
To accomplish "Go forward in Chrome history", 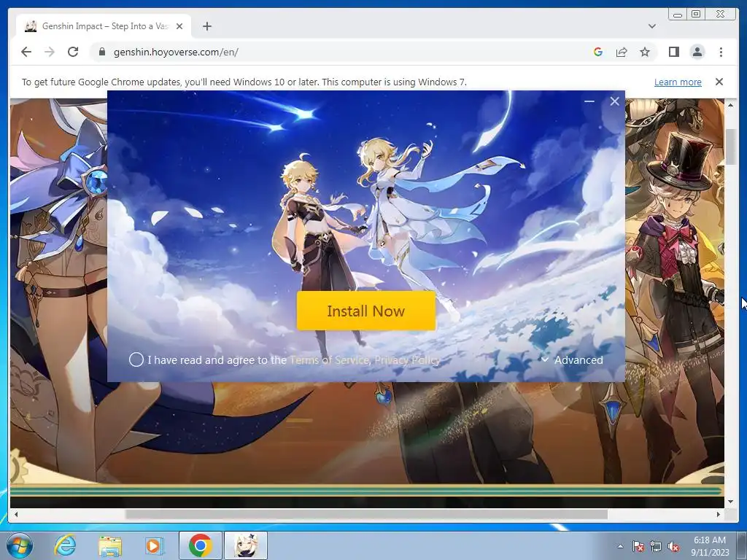I will [50, 52].
